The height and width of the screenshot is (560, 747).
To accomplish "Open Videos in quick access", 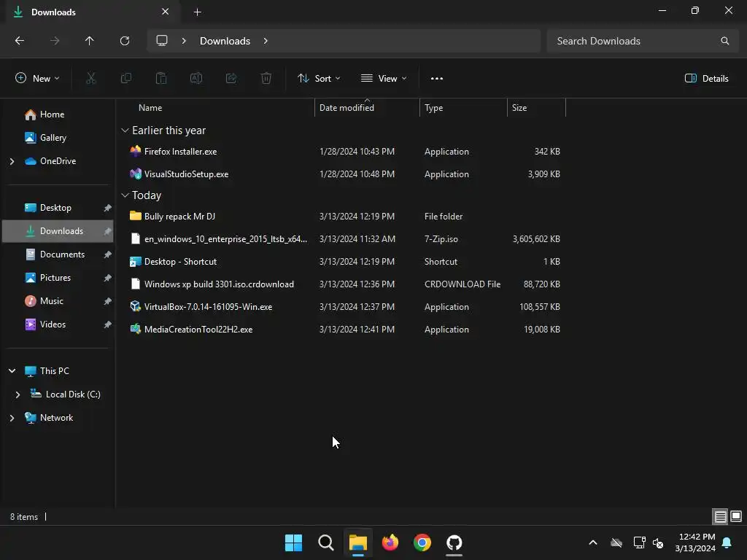I will tap(53, 324).
